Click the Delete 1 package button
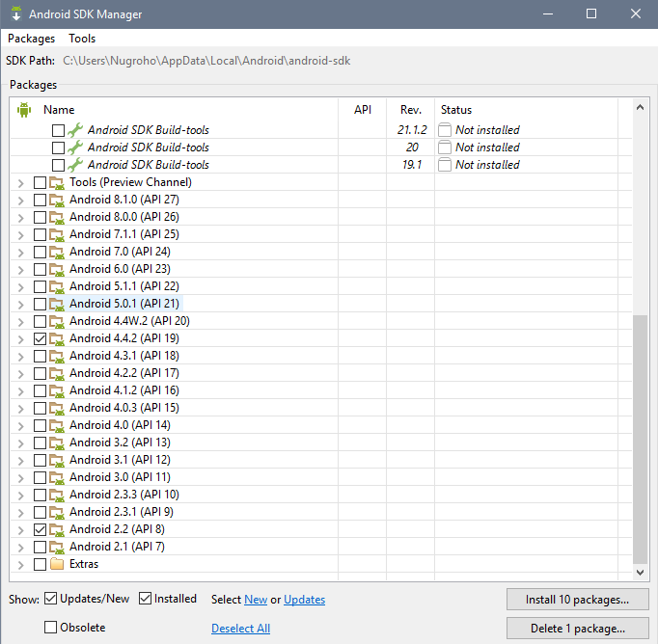This screenshot has width=658, height=644. point(577,628)
